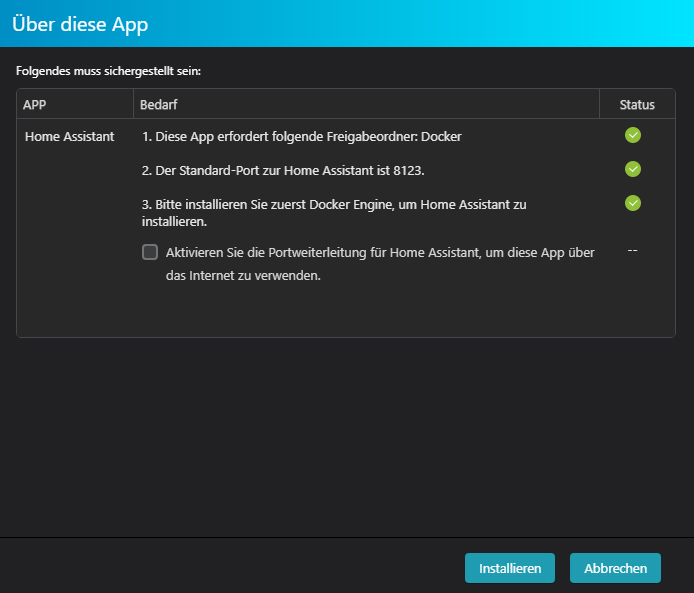Select the Home Assistant app cell
Screen dimensions: 694x593
pos(69,136)
